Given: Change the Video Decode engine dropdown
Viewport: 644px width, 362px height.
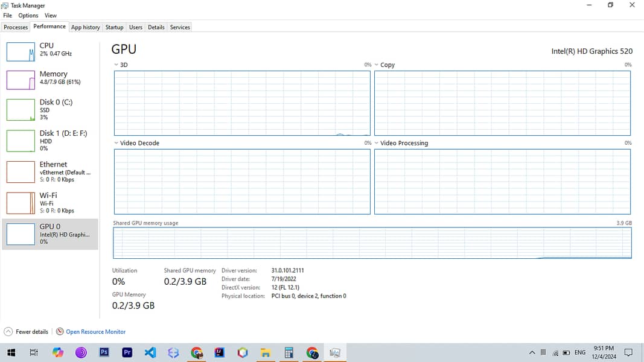Looking at the screenshot, I should pyautogui.click(x=116, y=143).
